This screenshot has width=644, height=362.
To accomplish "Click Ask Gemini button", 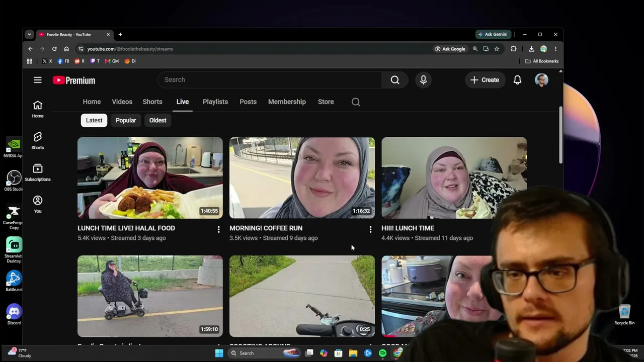I will click(493, 35).
